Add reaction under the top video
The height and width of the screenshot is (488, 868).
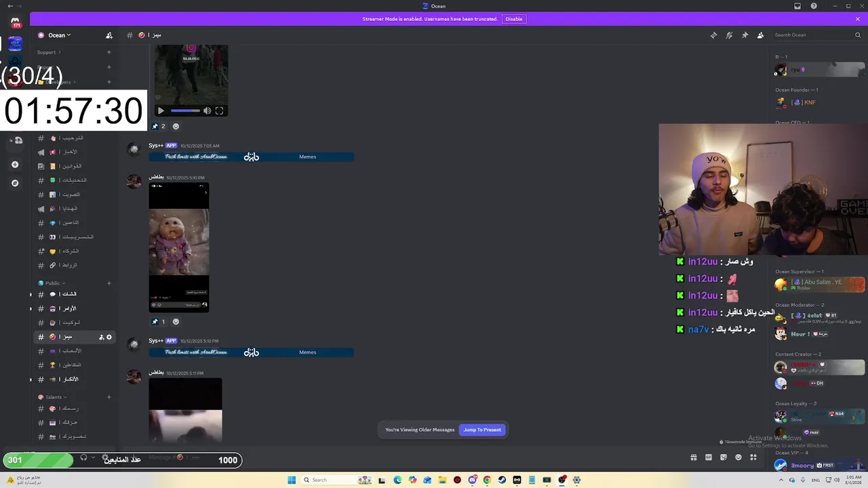coord(176,126)
